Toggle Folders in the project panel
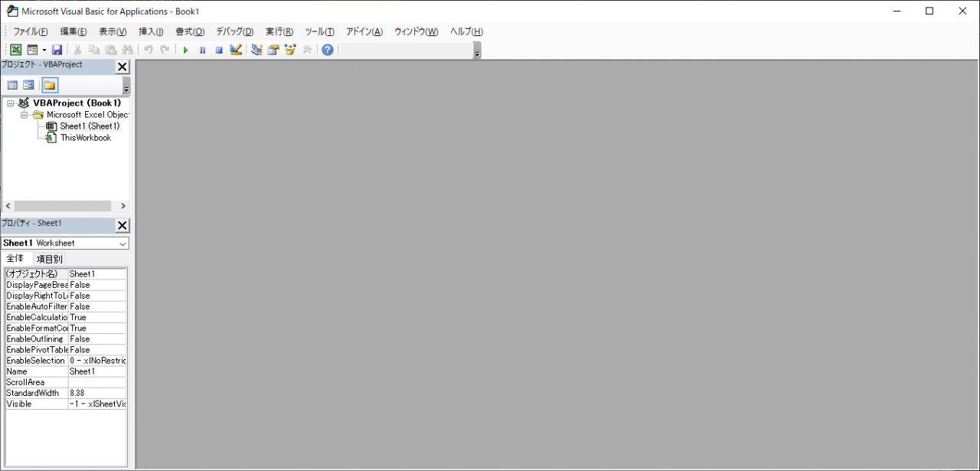This screenshot has height=471, width=980. pos(50,85)
